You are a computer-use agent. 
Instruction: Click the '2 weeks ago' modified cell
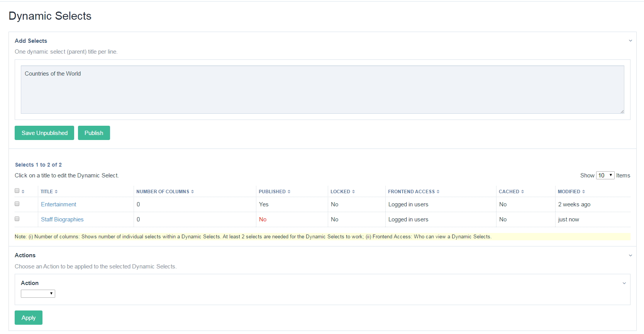tap(574, 204)
